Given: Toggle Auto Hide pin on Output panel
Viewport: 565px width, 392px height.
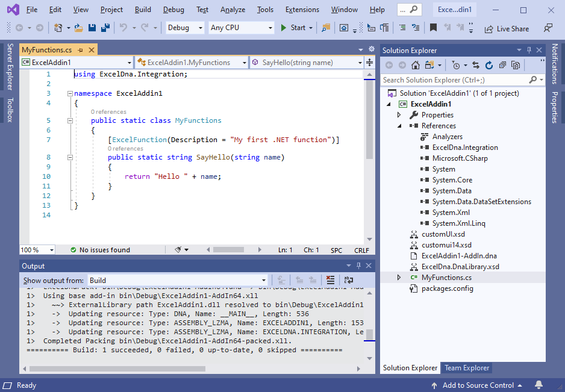Looking at the screenshot, I should pyautogui.click(x=358, y=266).
